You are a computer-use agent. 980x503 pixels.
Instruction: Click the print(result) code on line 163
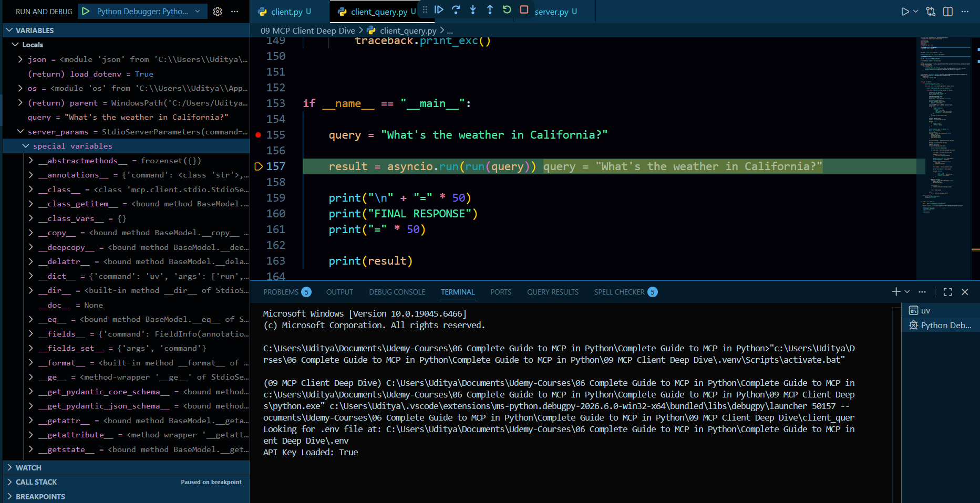(370, 261)
